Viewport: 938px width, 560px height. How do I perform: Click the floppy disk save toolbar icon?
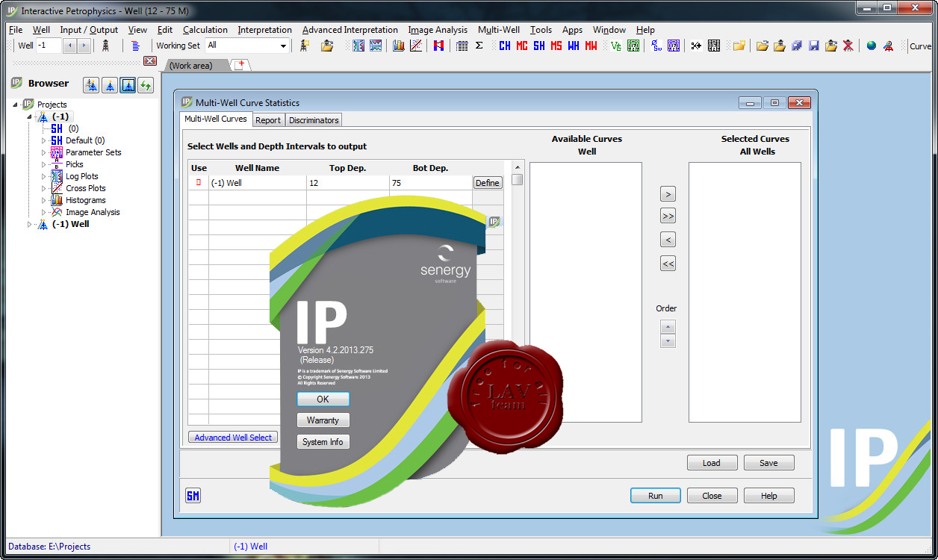(x=814, y=46)
